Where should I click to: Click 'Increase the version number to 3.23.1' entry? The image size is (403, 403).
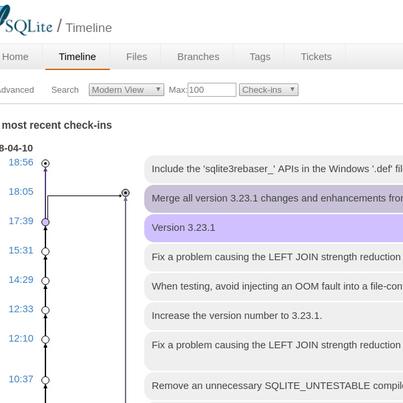point(274,316)
